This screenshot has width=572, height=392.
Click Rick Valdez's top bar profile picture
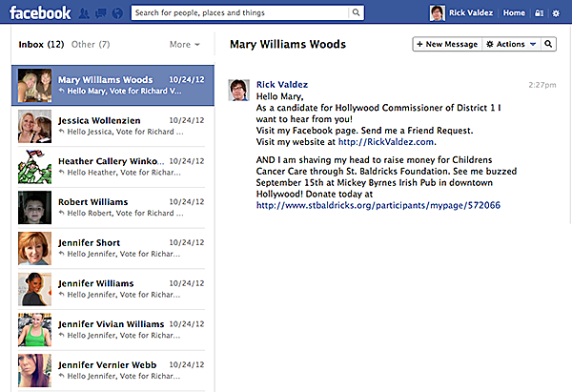pos(437,12)
